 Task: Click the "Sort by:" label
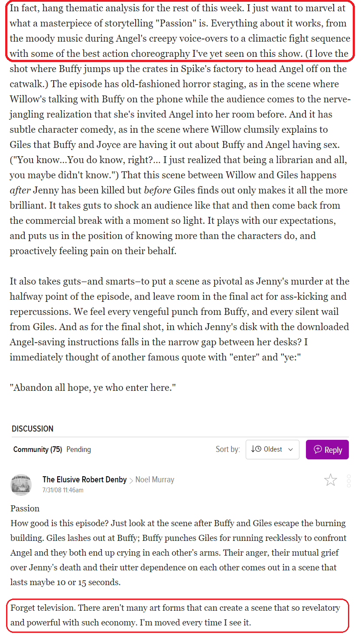click(228, 449)
